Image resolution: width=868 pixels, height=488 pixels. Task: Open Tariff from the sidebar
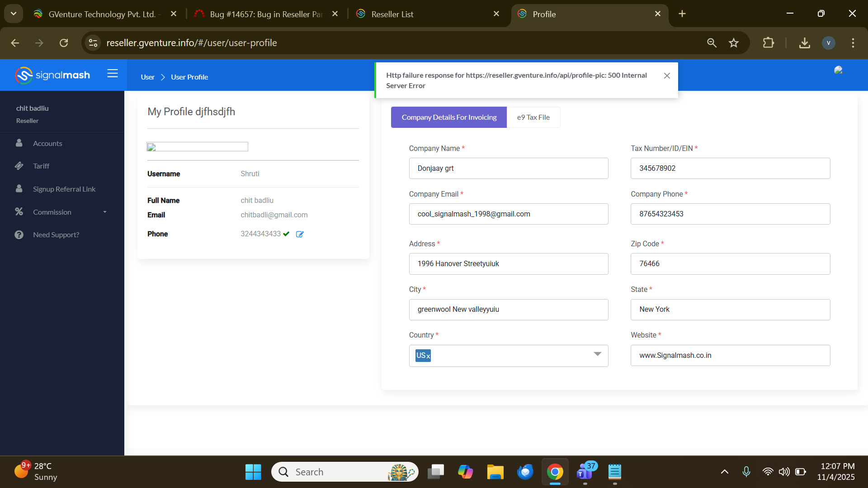(41, 166)
